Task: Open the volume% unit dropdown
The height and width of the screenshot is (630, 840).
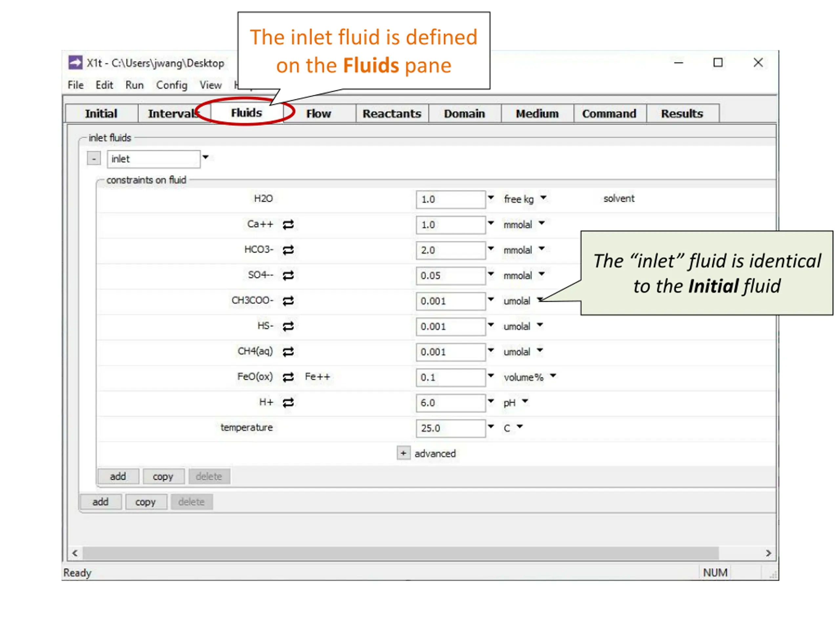Action: [553, 376]
